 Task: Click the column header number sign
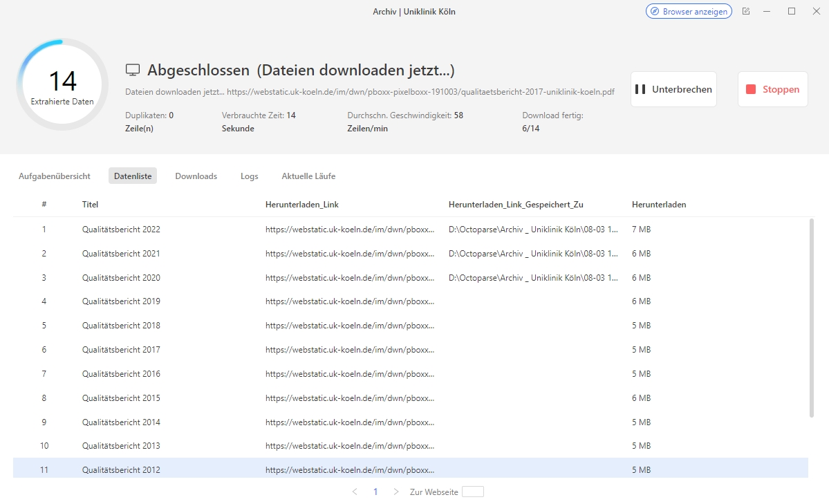[x=44, y=205]
